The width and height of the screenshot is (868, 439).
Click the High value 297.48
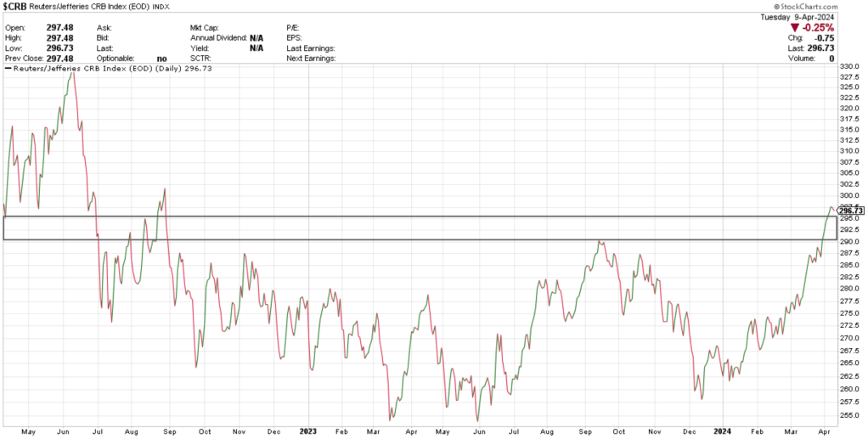60,37
